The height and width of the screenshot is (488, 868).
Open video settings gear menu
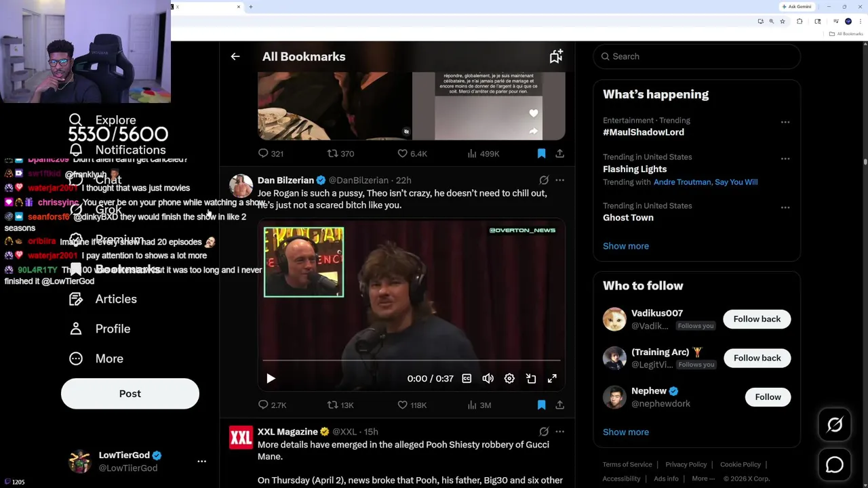click(x=509, y=379)
